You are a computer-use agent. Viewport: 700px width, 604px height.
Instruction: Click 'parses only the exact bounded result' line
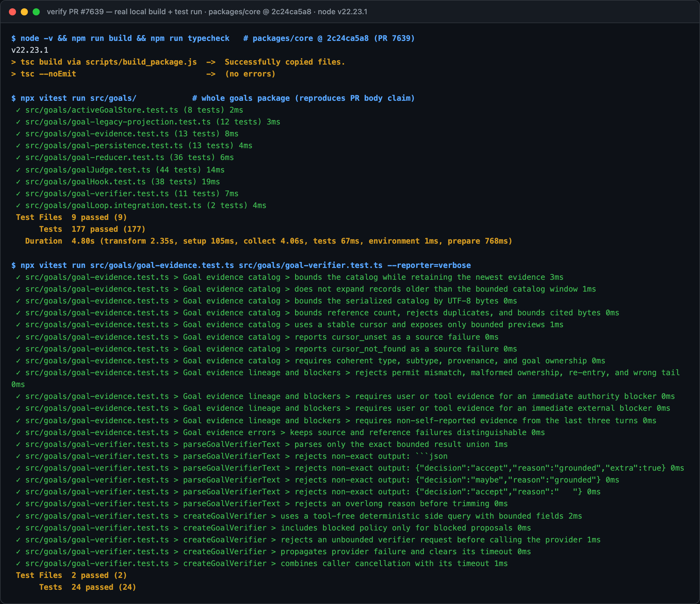pos(262,444)
